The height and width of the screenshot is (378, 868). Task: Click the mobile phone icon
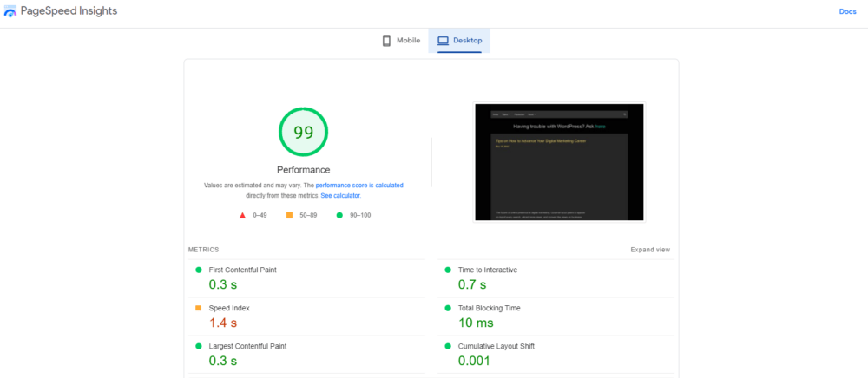pyautogui.click(x=386, y=41)
